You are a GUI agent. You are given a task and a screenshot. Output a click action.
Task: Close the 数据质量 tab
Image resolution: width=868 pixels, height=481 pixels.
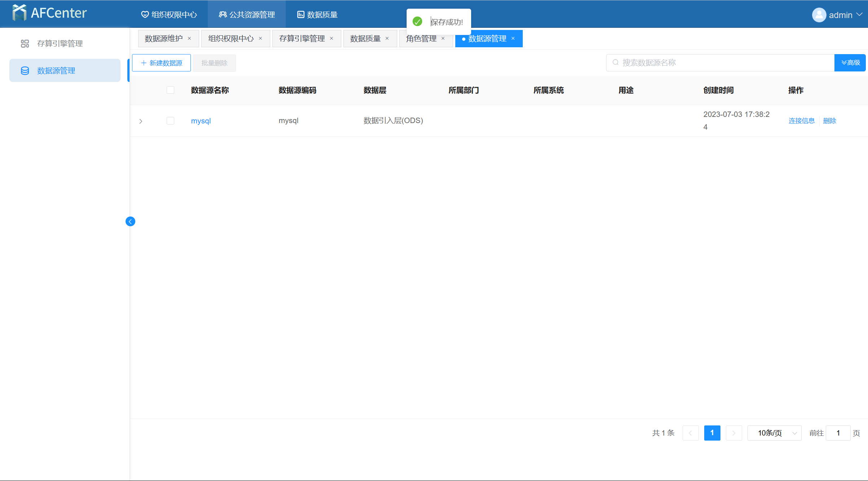click(x=387, y=39)
